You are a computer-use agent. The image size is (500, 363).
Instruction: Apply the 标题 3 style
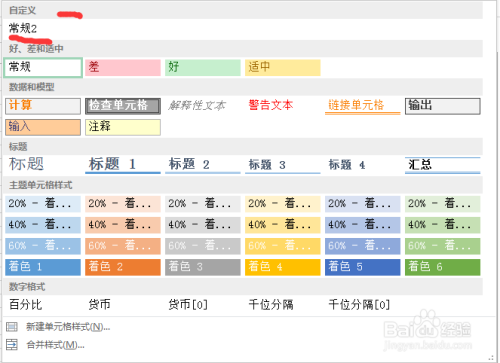(283, 165)
